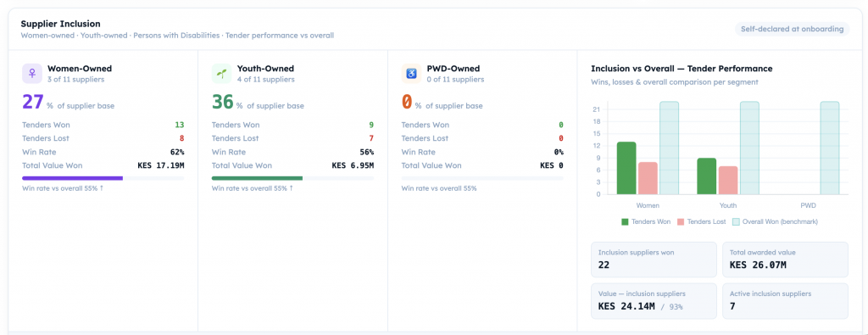
Task: Click the 'PWD-Owned' card title
Action: [453, 69]
